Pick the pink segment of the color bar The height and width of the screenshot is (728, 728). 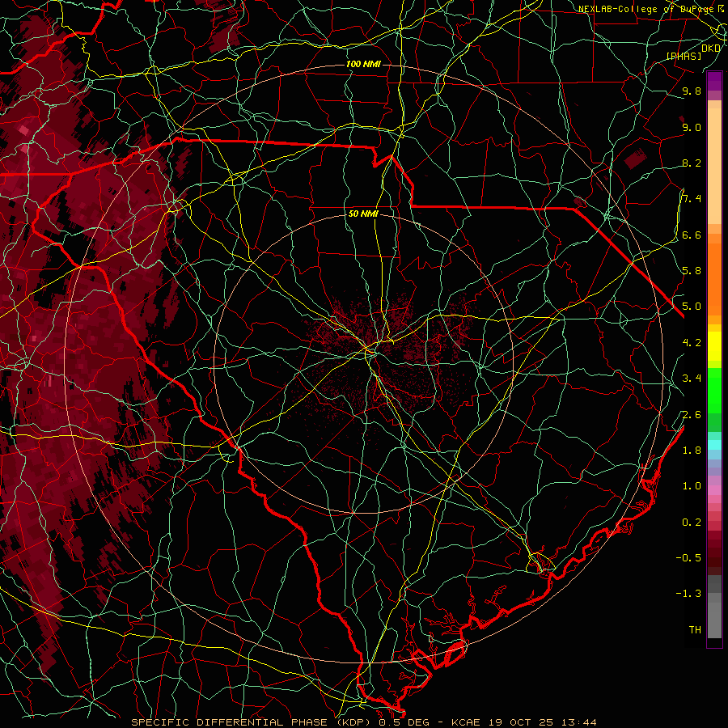(x=714, y=490)
